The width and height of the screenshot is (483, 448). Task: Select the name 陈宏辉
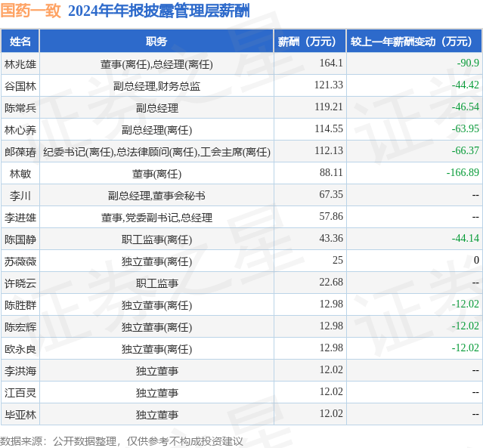[20, 326]
